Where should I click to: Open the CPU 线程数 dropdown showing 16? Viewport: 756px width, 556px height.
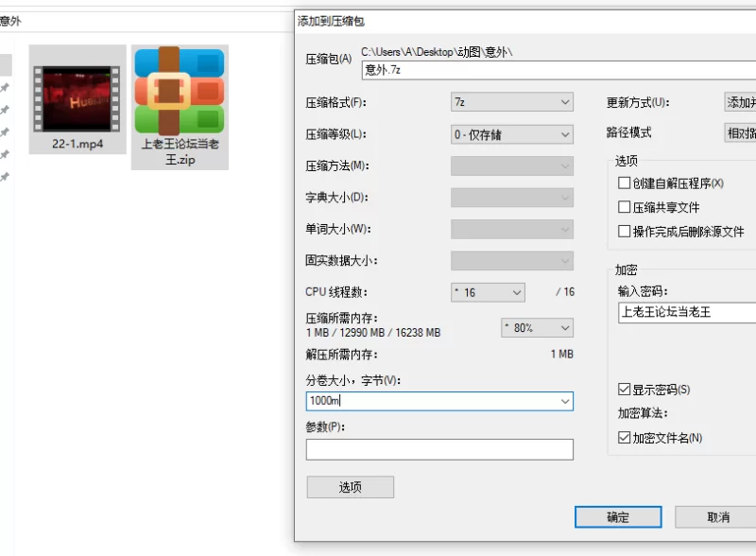[488, 292]
